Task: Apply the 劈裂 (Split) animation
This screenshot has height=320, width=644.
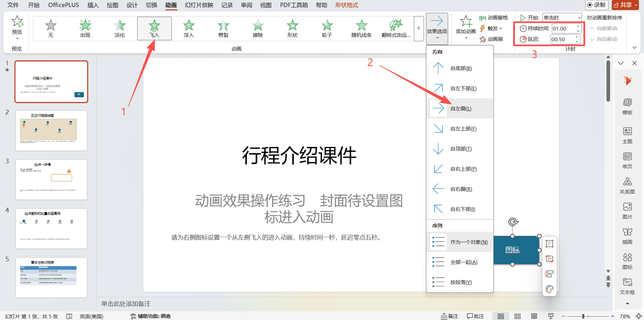Action: (x=223, y=29)
